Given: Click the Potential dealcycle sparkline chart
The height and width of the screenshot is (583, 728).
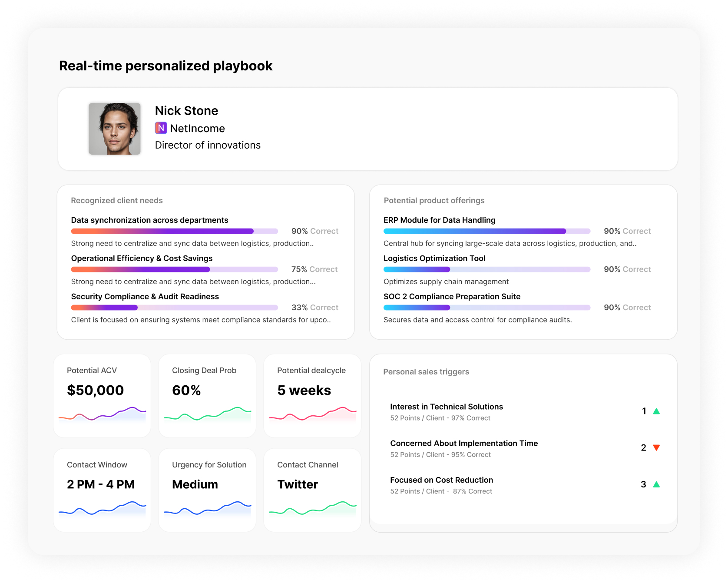Looking at the screenshot, I should 312,414.
